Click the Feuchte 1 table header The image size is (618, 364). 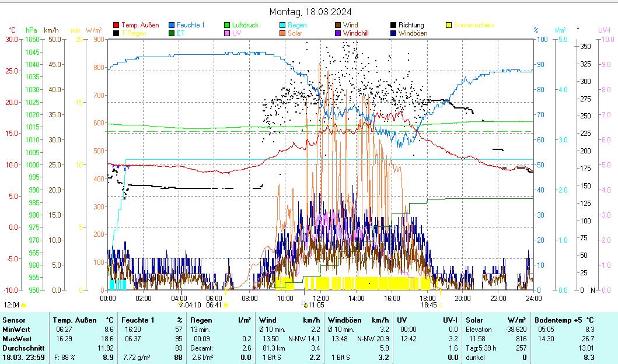(x=138, y=320)
